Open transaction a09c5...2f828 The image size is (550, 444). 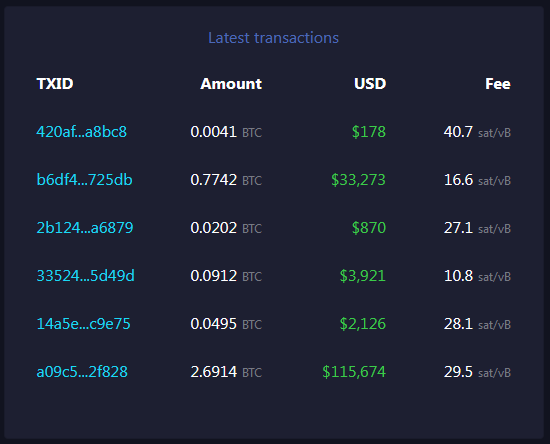(82, 372)
